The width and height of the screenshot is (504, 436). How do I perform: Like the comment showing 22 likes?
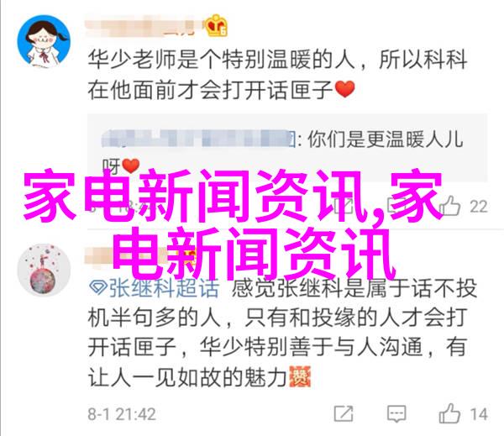(x=450, y=206)
